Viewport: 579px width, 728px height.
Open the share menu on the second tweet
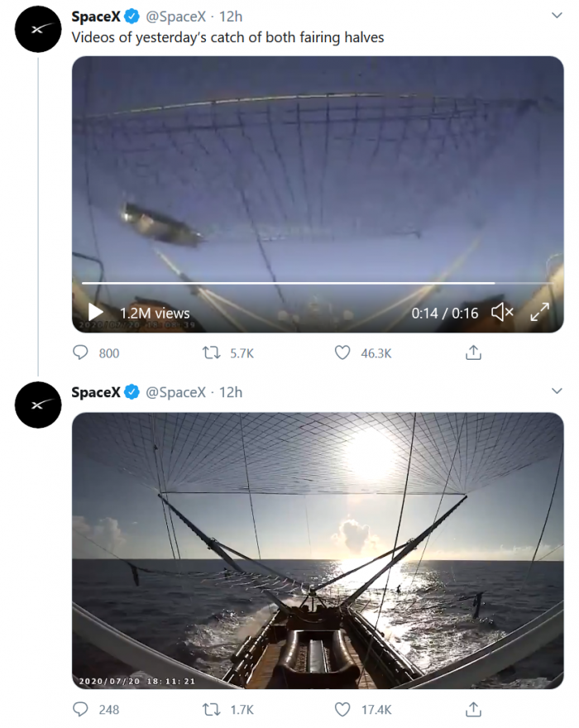(474, 708)
